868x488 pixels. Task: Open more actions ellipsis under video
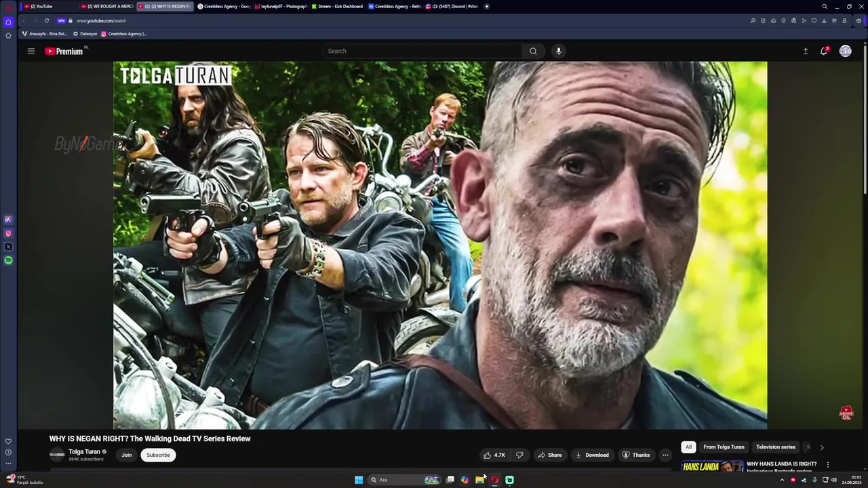(x=665, y=455)
